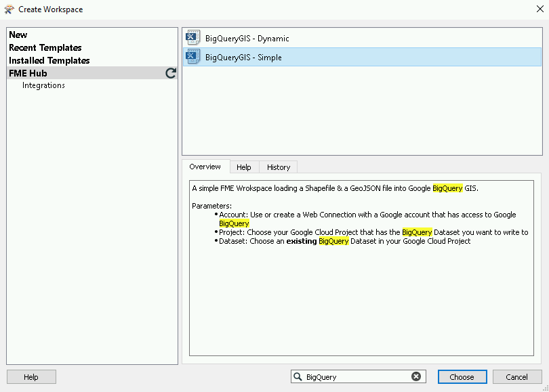Click the Cancel button
This screenshot has height=392, width=549.
tap(516, 377)
